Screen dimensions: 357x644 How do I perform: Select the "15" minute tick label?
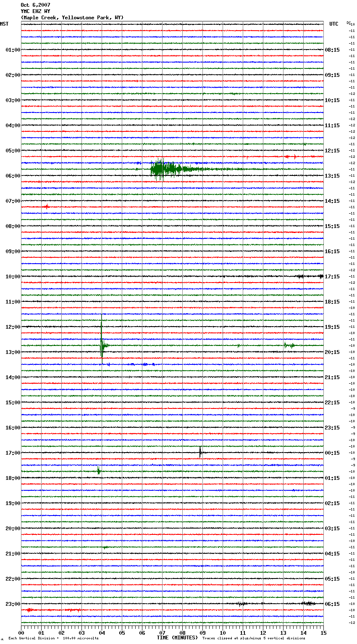click(323, 633)
